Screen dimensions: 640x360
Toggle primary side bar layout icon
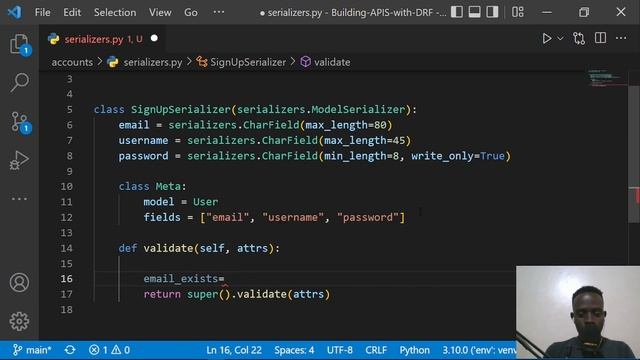[457, 12]
